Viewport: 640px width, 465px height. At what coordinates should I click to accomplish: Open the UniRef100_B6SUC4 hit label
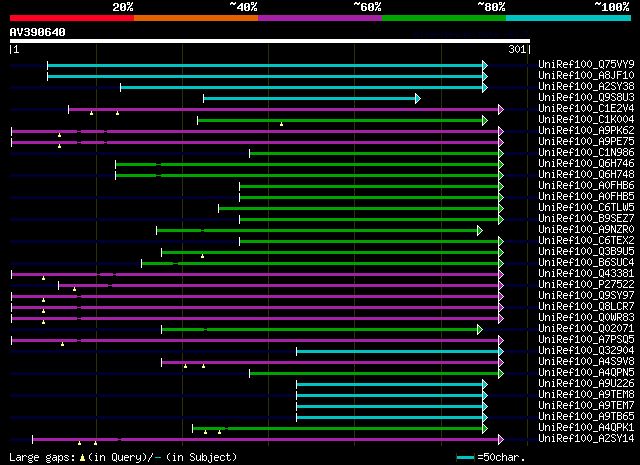pyautogui.click(x=586, y=263)
